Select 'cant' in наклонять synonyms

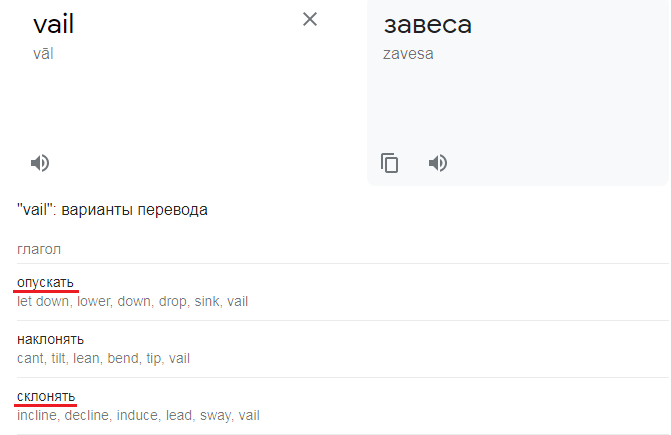[30, 358]
